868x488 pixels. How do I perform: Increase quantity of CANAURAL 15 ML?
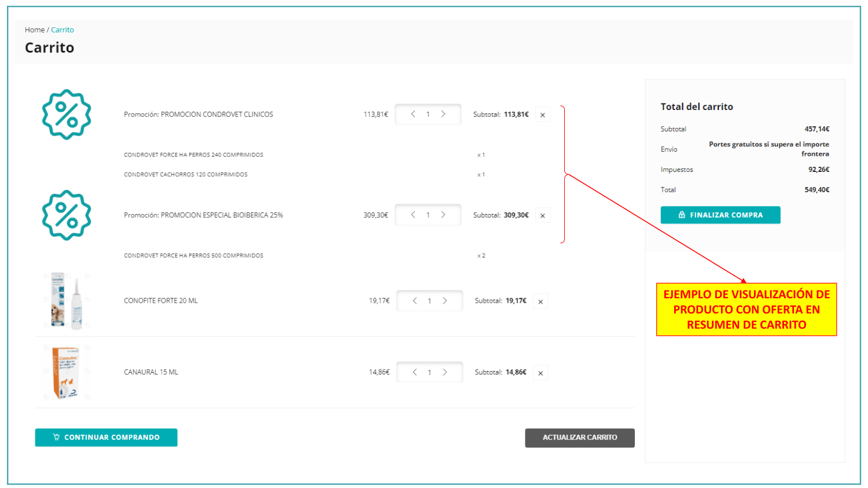tap(445, 372)
